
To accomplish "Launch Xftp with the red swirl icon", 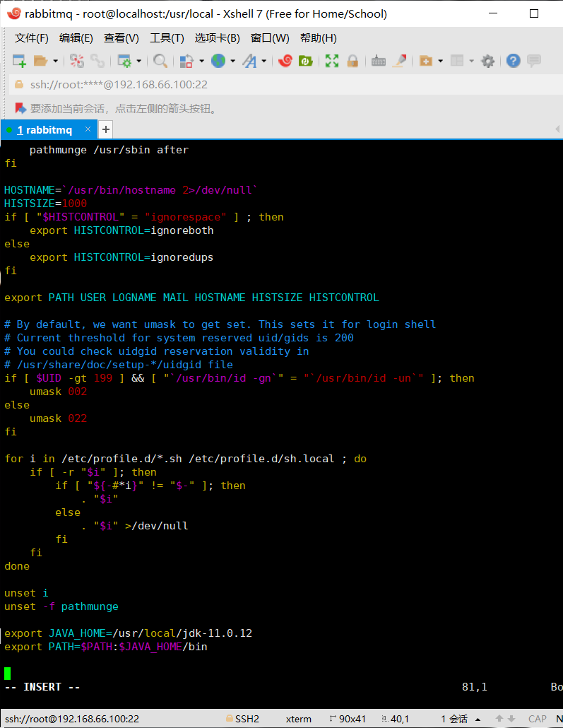I will (285, 61).
